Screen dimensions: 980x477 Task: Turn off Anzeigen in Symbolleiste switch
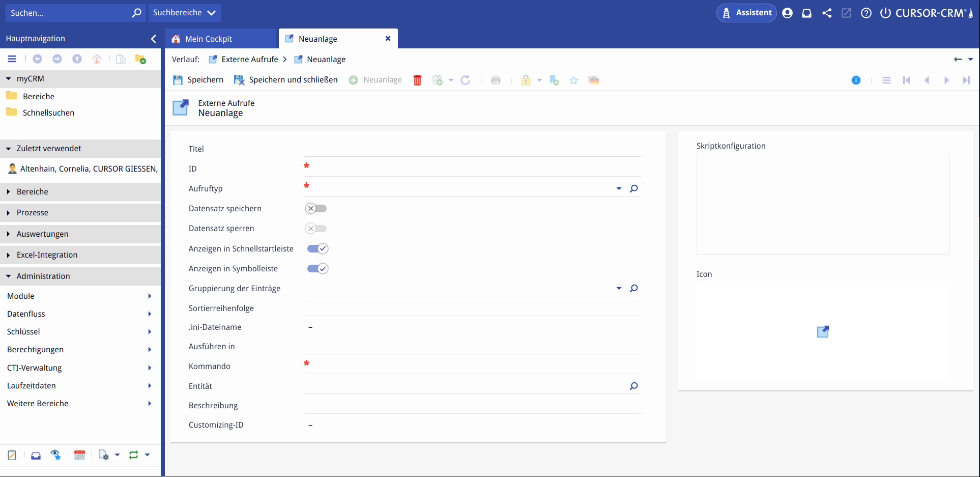tap(318, 269)
